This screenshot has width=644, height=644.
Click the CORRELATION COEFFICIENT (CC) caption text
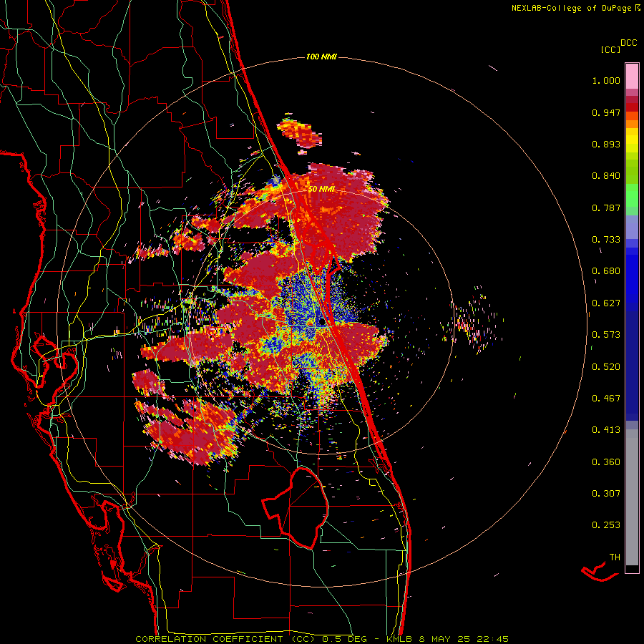[x=225, y=639]
